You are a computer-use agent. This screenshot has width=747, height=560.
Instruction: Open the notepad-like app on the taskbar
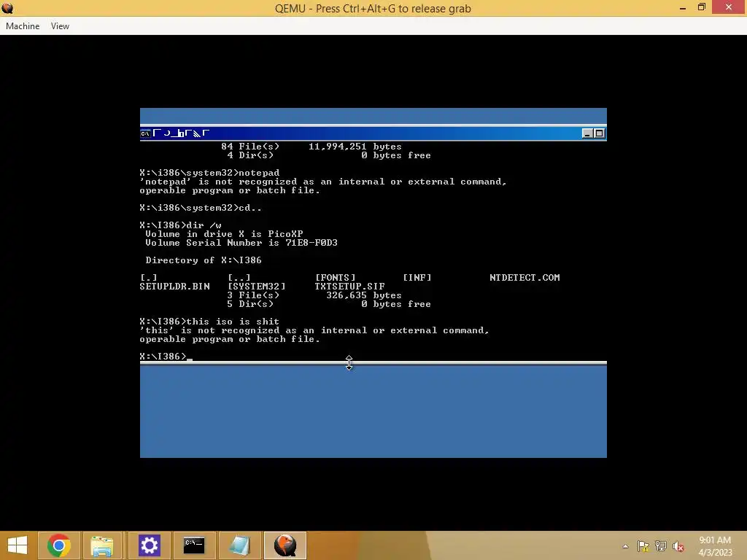coord(239,545)
